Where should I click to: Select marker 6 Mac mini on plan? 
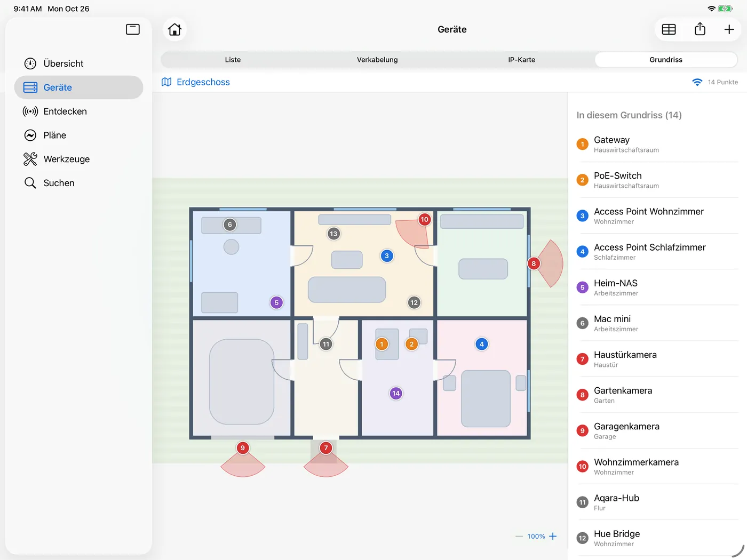pyautogui.click(x=230, y=225)
